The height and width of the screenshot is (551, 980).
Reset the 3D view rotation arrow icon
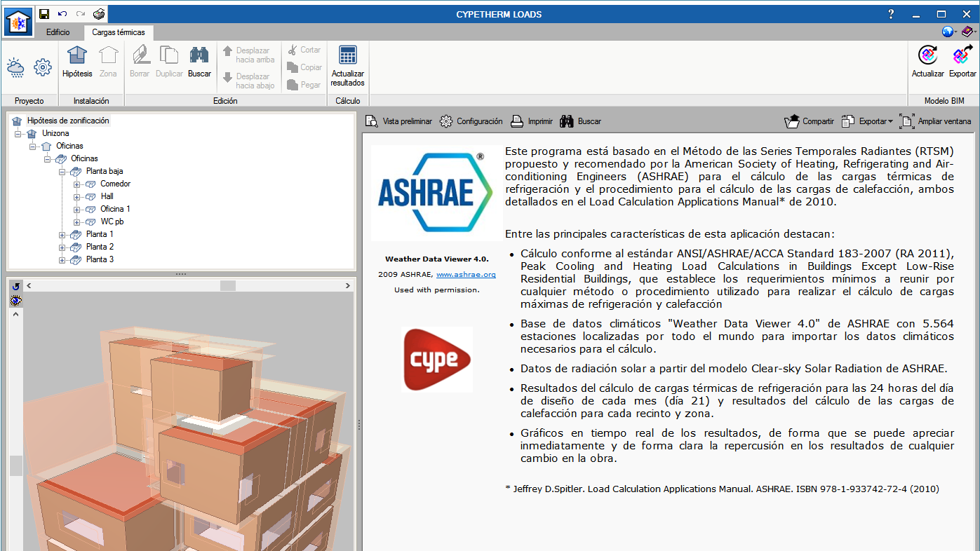(x=16, y=286)
